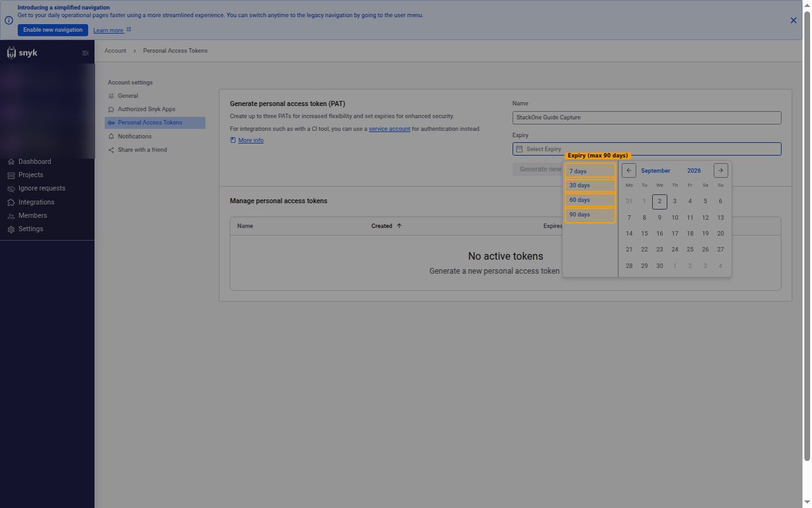Click the Dashboard home icon
Image resolution: width=812 pixels, height=508 pixels.
click(x=11, y=162)
